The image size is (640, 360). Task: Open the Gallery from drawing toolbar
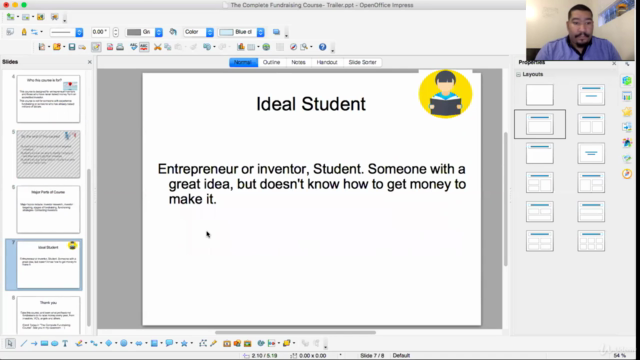(247, 344)
